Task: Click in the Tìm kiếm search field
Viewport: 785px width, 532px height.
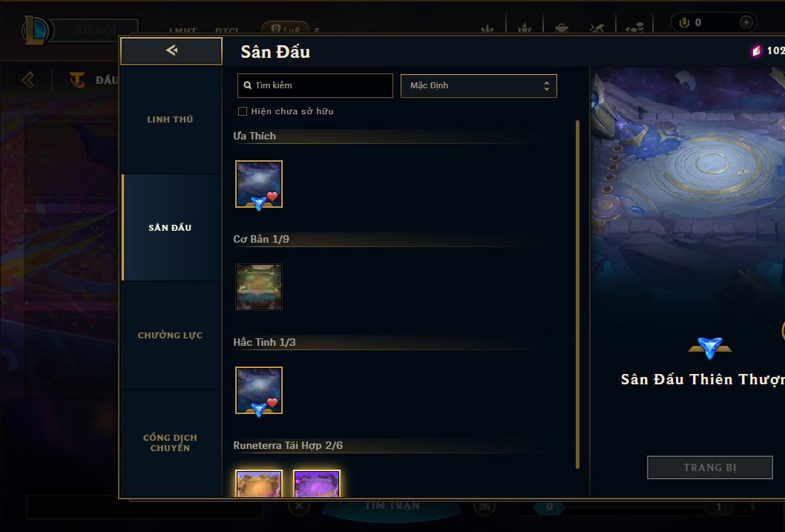Action: [x=315, y=85]
